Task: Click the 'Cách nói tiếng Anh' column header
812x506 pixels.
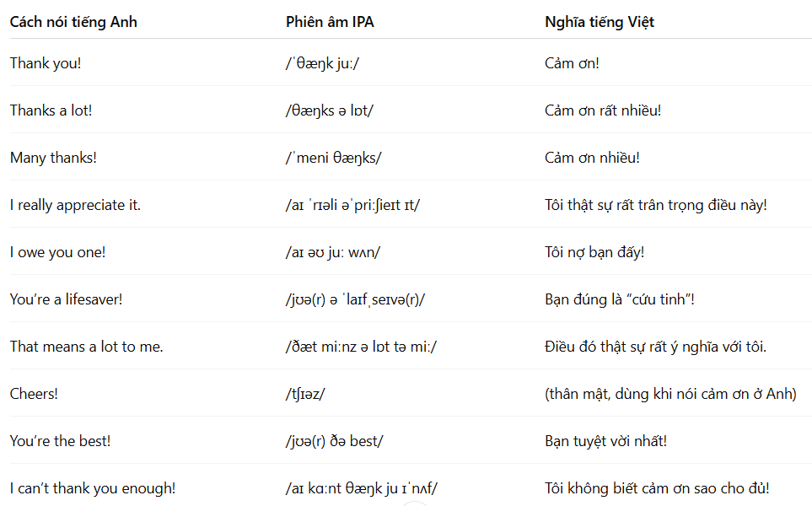Action: coord(73,22)
